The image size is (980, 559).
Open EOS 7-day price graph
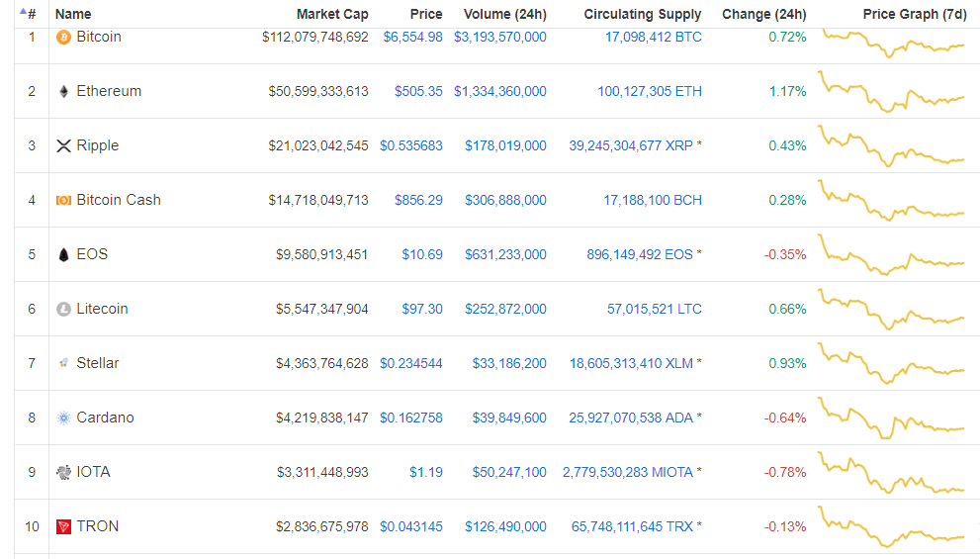pos(893,255)
